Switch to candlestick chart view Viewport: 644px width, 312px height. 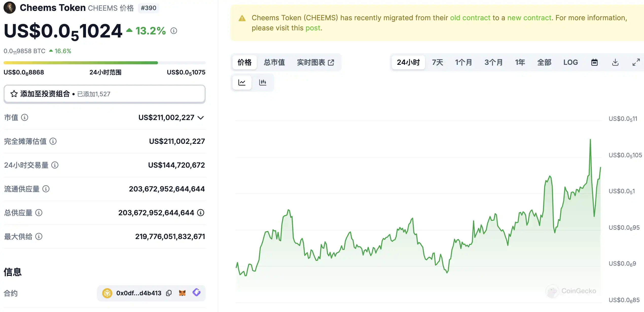coord(262,82)
